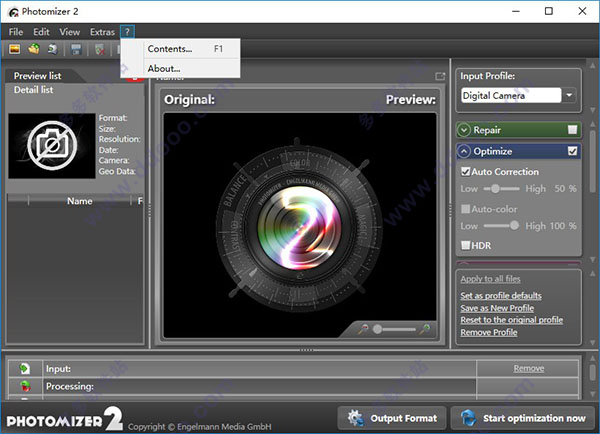Tick the Auto-color checkbox
600x434 pixels.
pyautogui.click(x=465, y=209)
